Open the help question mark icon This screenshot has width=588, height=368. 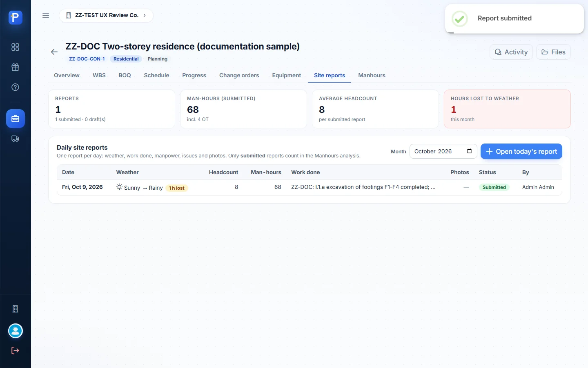click(x=15, y=87)
